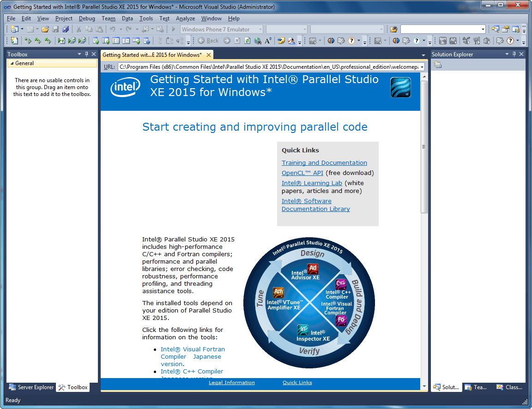Open the Windows Phone 7 Emulator dropdown
Image resolution: width=532 pixels, height=409 pixels.
(x=260, y=29)
